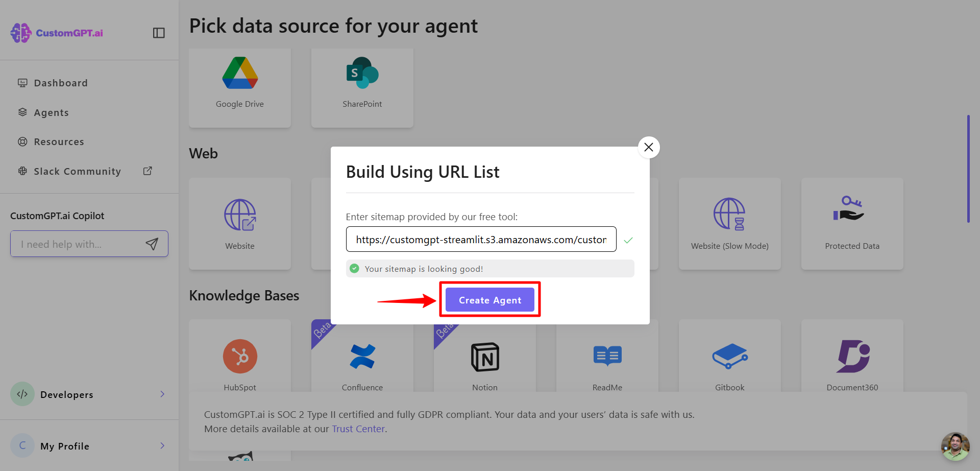Click the CustomGPT.ai logo
Screen dimensions: 980x471
(x=57, y=33)
